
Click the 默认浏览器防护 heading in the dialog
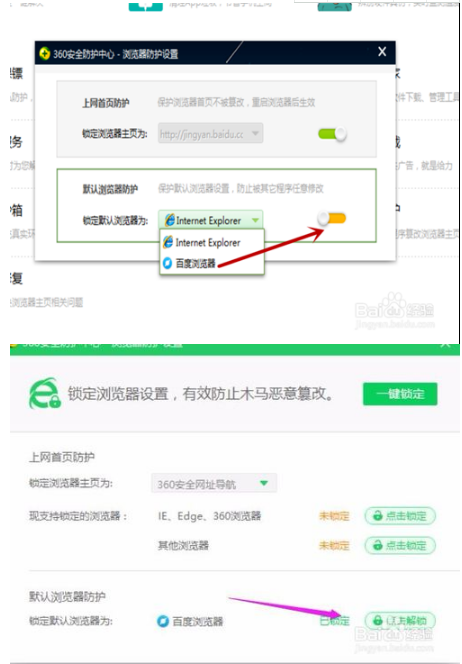pos(110,189)
